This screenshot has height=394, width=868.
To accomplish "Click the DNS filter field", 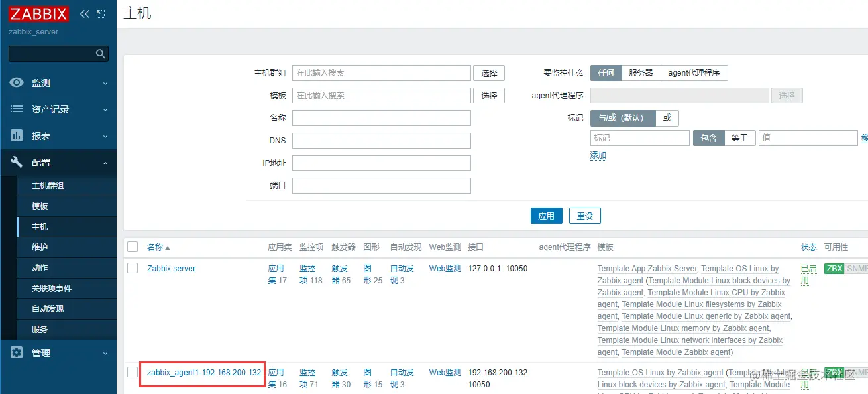I will pos(382,141).
